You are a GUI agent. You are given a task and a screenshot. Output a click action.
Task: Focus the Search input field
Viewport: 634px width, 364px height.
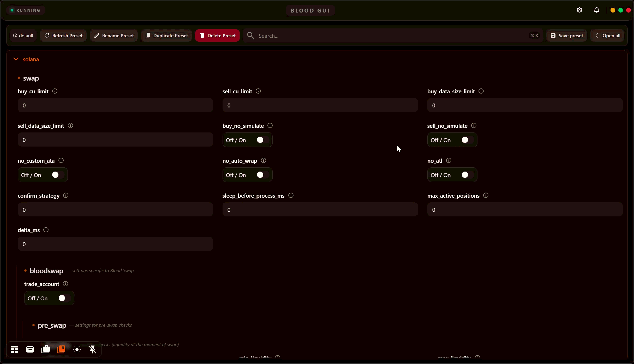pyautogui.click(x=393, y=36)
